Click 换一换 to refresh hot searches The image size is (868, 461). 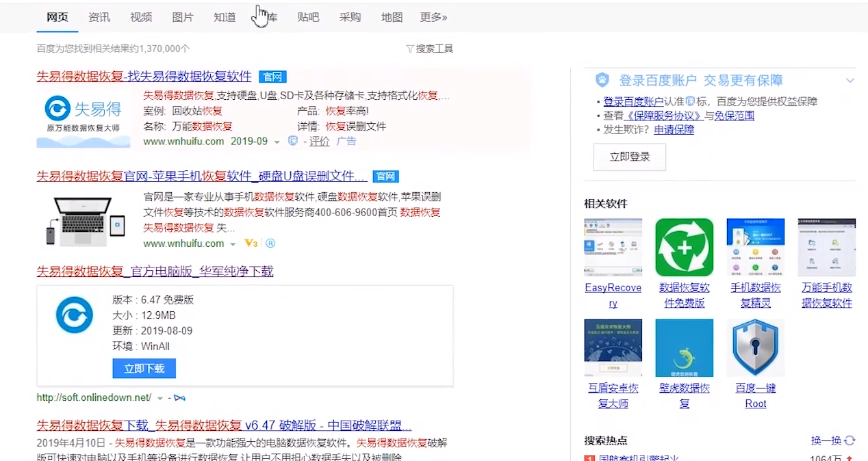coord(826,440)
